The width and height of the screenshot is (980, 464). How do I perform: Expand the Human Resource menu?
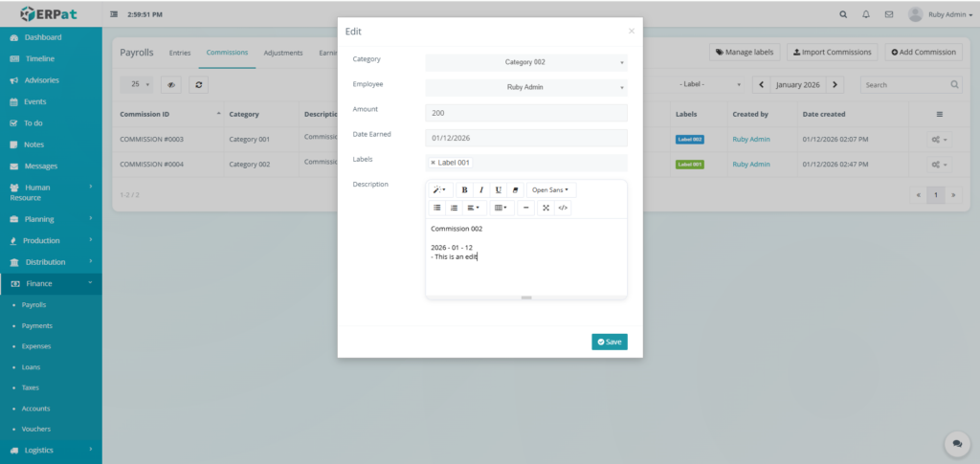(x=51, y=192)
